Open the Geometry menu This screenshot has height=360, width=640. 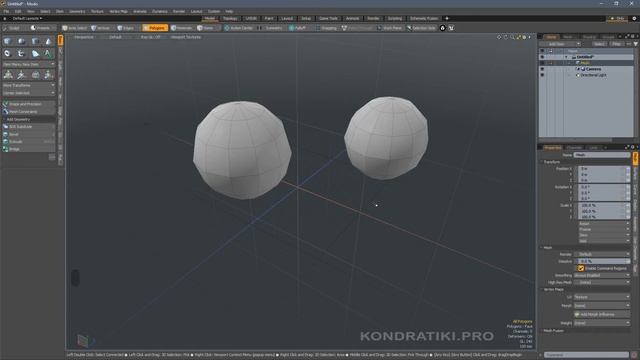tap(77, 11)
